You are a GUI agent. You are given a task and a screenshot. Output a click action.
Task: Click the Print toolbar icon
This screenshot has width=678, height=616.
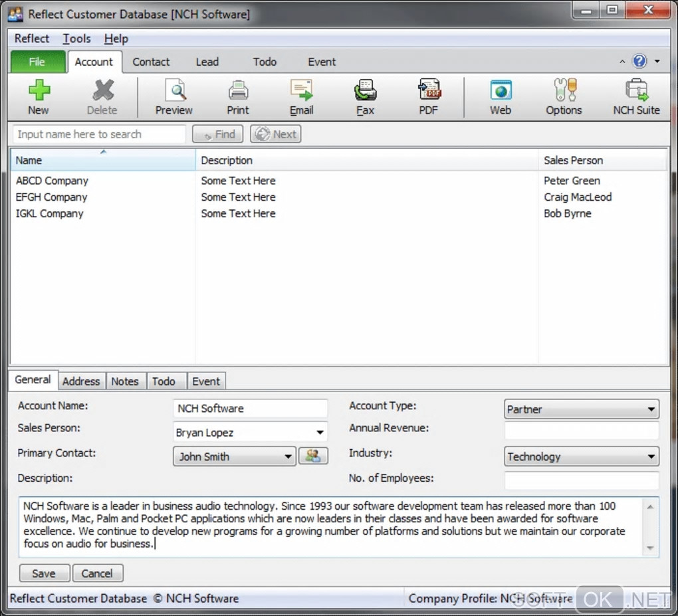click(238, 97)
